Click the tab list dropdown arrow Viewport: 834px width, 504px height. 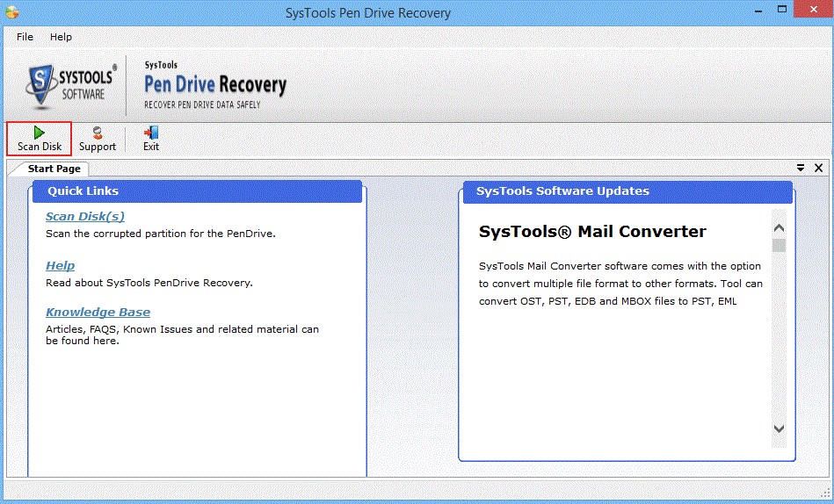click(x=801, y=168)
